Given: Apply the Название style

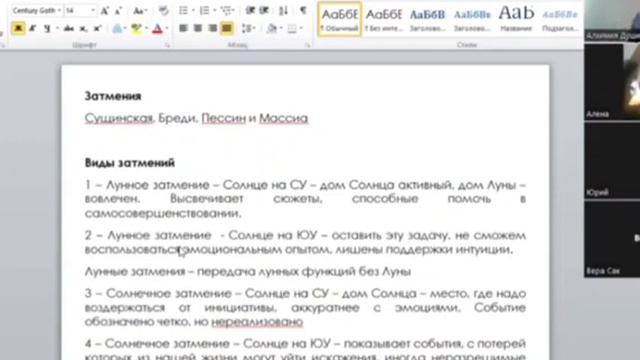Looking at the screenshot, I should coord(516,19).
